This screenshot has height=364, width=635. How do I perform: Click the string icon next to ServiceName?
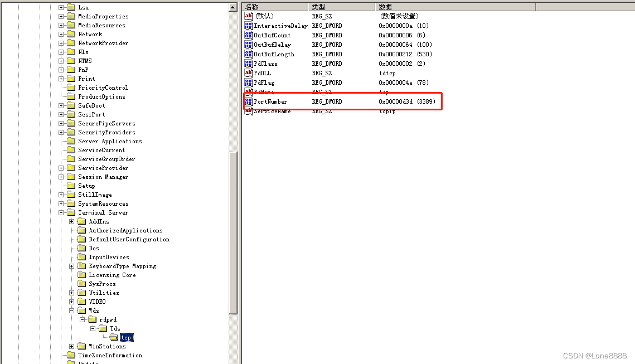(x=248, y=111)
